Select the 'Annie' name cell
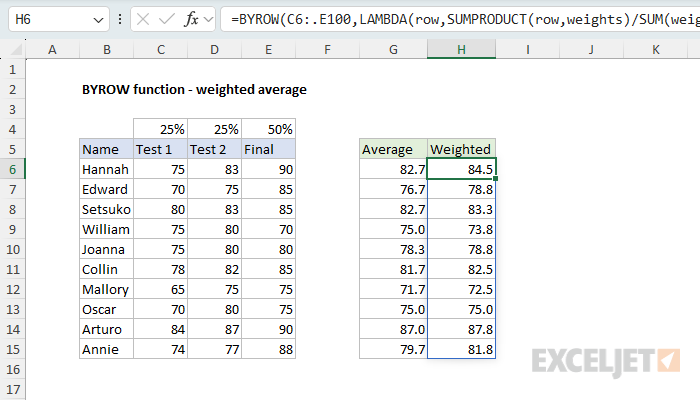This screenshot has height=400, width=700. (107, 350)
